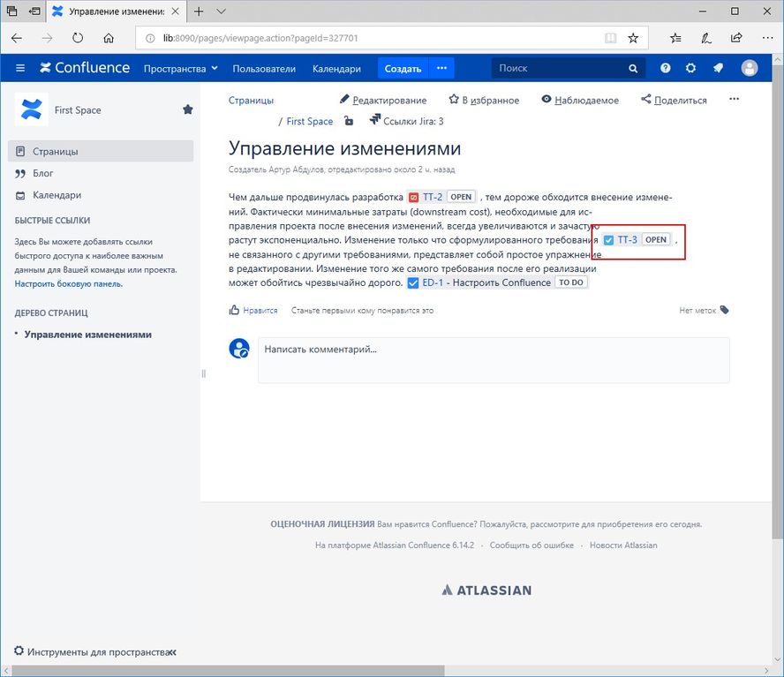Go back in browser
This screenshot has height=677, width=784.
click(17, 38)
